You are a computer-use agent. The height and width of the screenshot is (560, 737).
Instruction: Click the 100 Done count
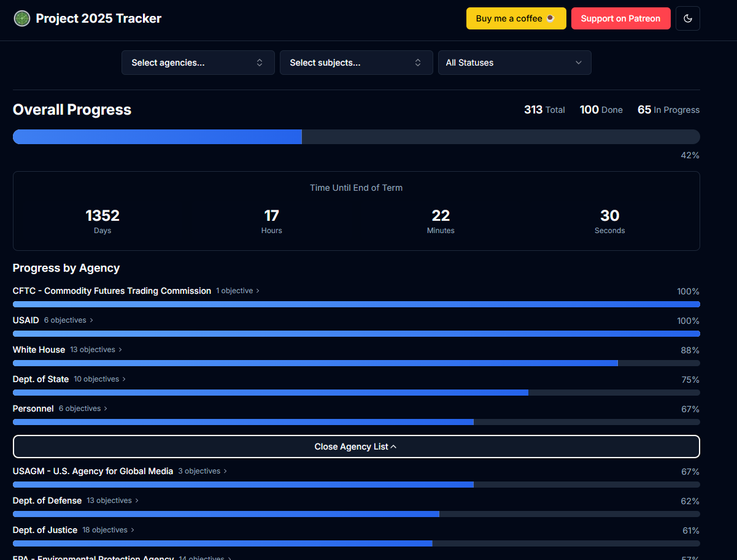click(601, 110)
